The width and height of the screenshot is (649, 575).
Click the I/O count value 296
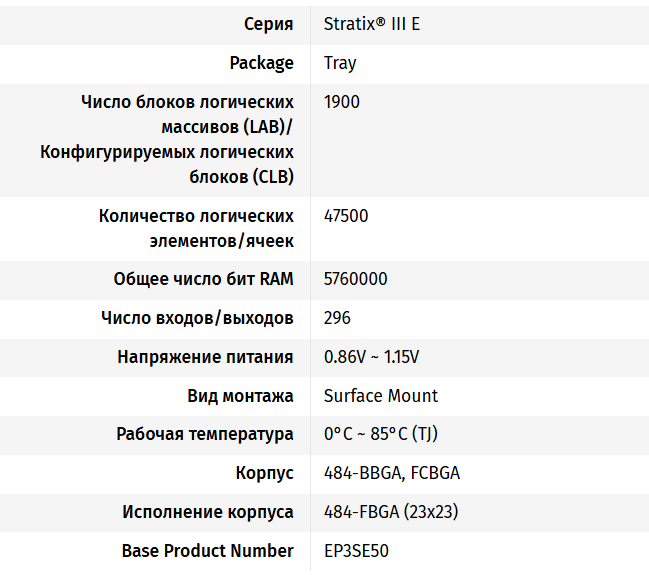coord(337,318)
